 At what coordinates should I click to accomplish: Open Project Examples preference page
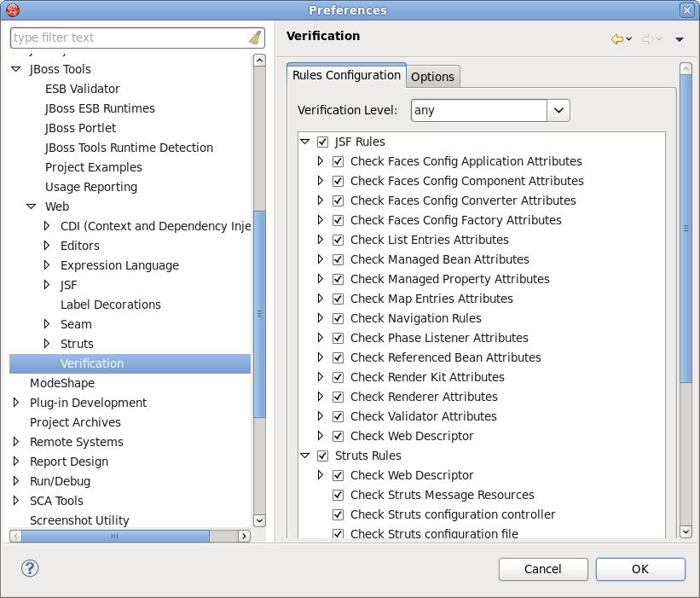[x=94, y=167]
